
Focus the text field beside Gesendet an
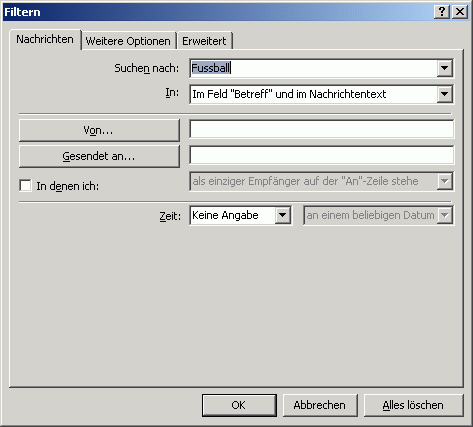point(321,155)
